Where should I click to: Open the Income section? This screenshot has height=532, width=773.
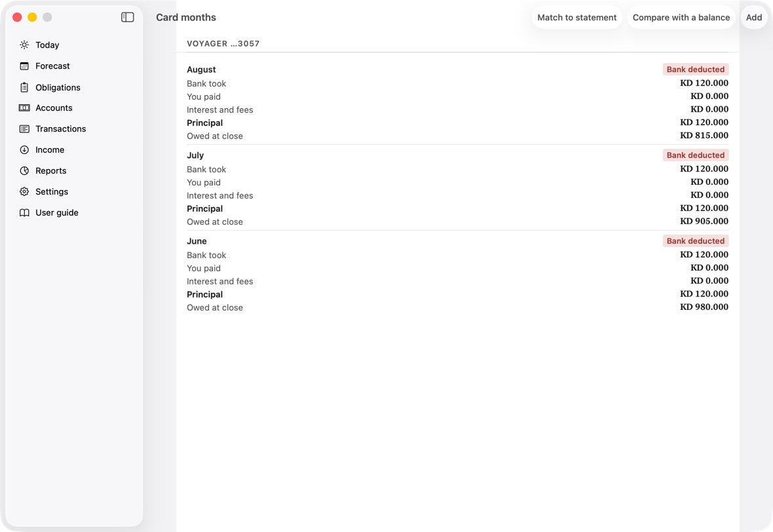click(74, 150)
